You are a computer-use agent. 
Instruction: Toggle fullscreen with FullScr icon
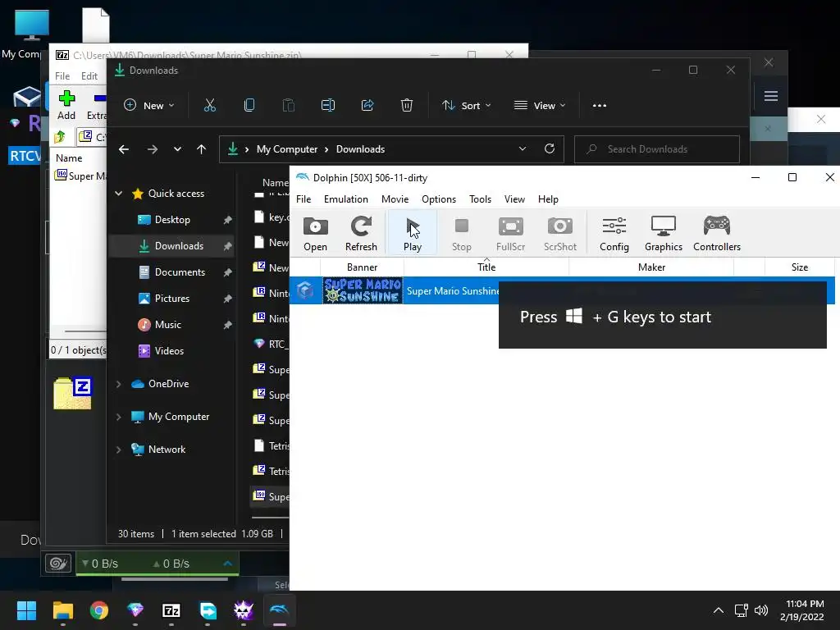510,233
